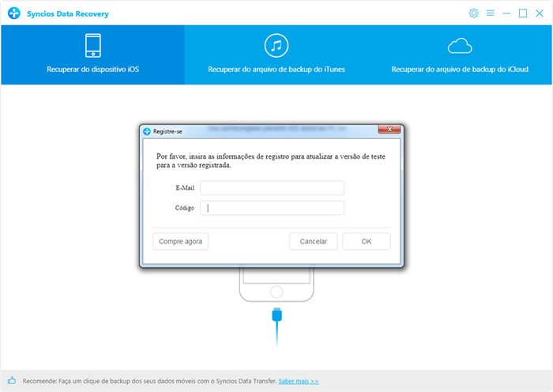Click the thumbs-up recommend icon
This screenshot has width=553, height=392.
(x=12, y=380)
